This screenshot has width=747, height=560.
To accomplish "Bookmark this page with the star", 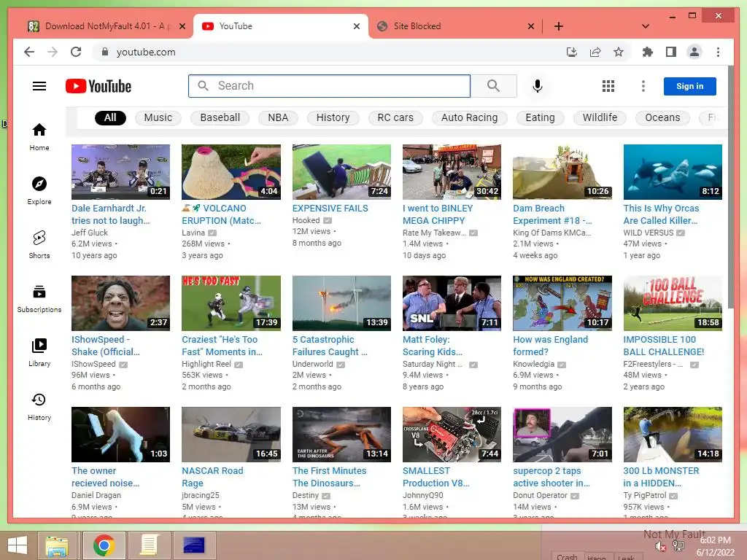I will click(x=619, y=52).
